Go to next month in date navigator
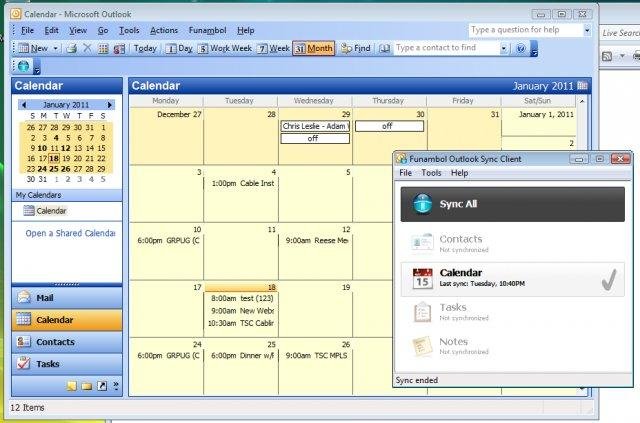Screen dimensions: 640x423 [109, 104]
